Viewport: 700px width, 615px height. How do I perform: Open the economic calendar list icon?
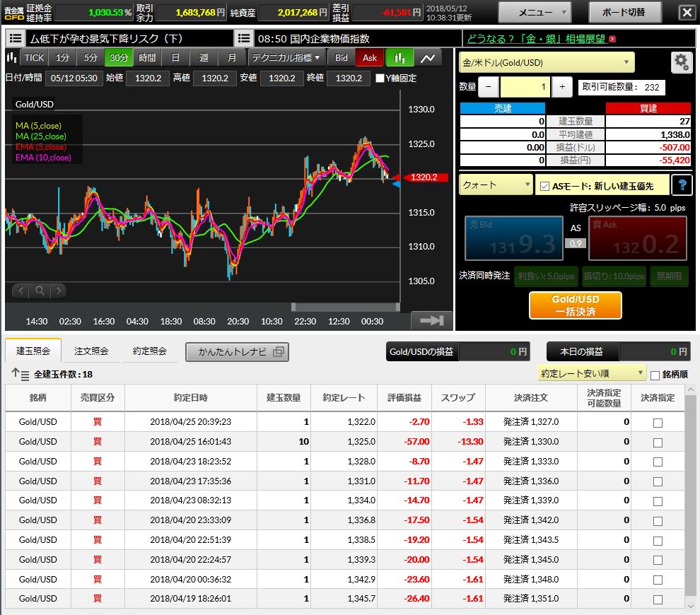click(244, 38)
